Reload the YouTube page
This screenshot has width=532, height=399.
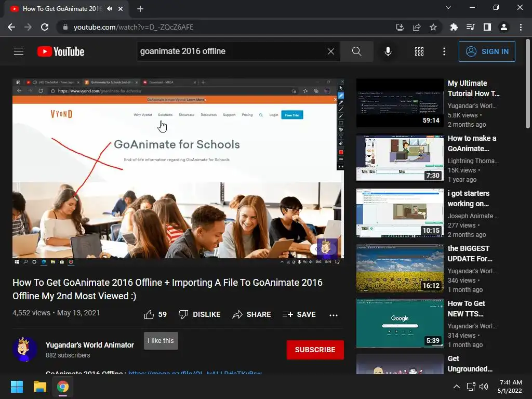point(45,27)
